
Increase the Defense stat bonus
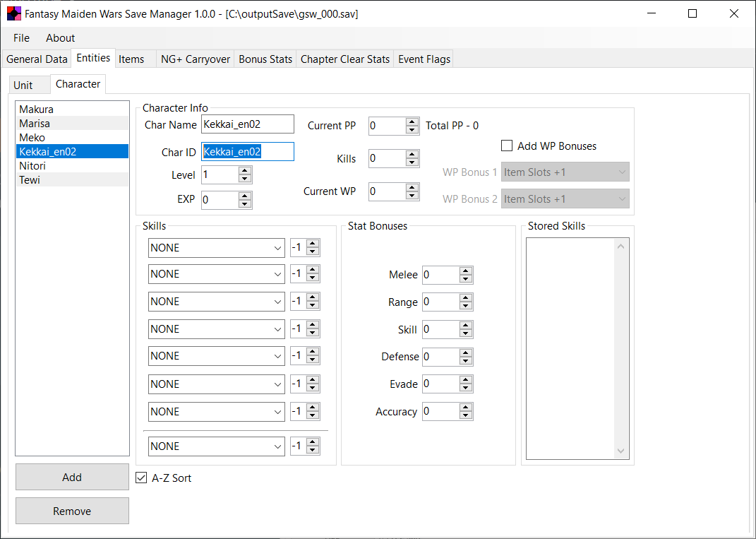(x=466, y=353)
